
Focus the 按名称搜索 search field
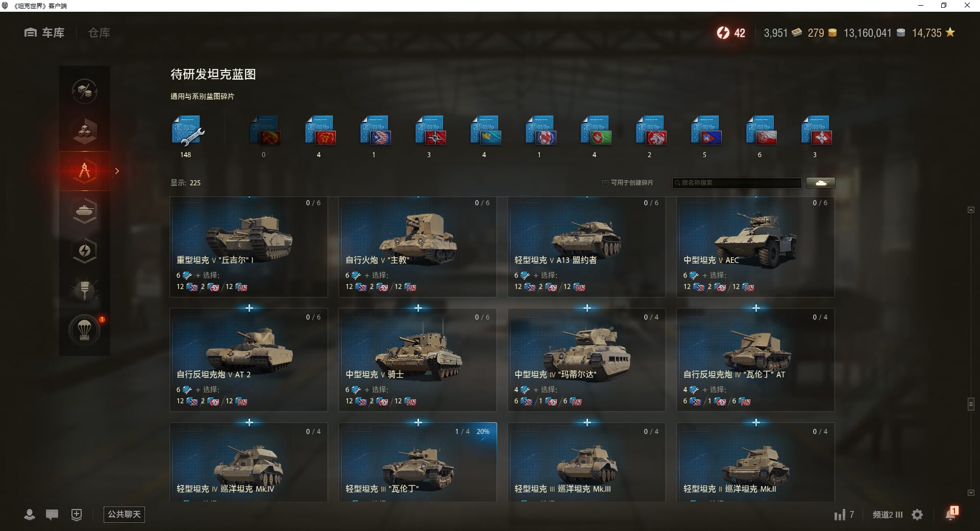[x=737, y=183]
